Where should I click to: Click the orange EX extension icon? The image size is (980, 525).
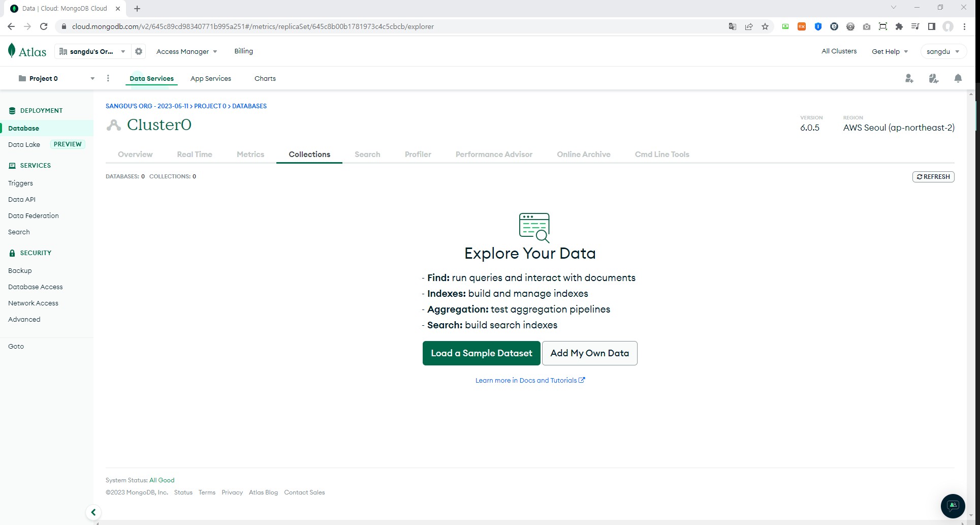[x=802, y=26]
